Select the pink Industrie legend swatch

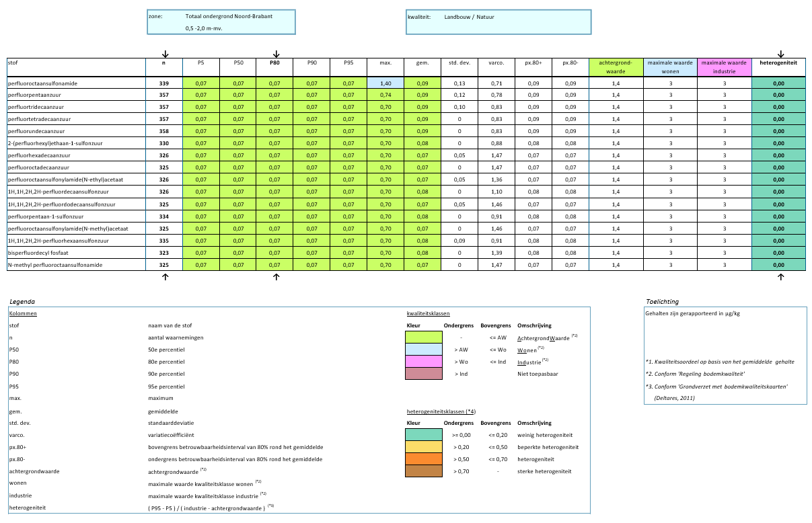[425, 361]
